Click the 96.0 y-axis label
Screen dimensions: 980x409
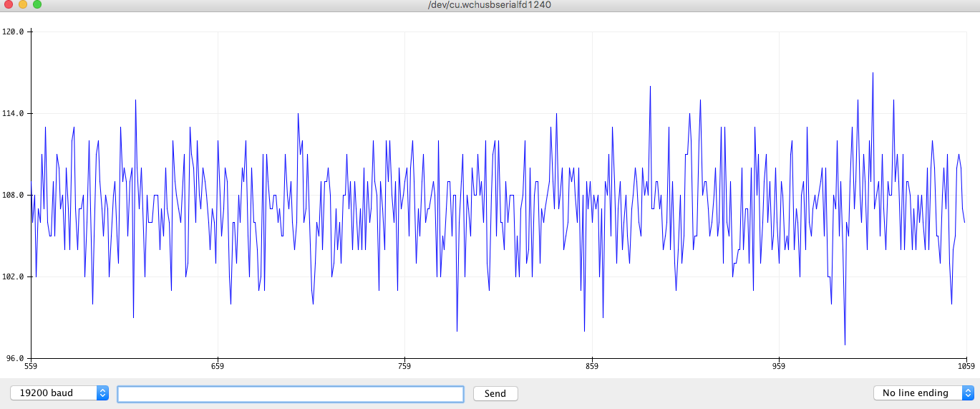coord(16,358)
